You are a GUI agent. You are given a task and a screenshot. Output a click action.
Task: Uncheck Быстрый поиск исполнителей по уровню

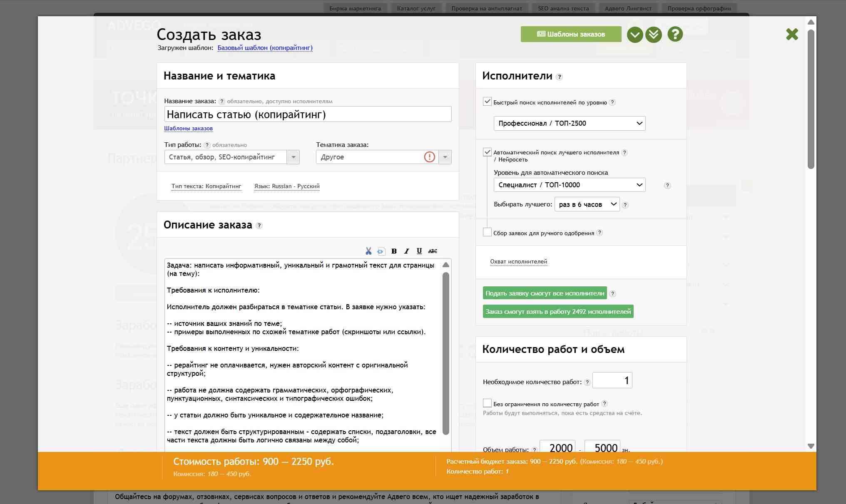click(487, 102)
